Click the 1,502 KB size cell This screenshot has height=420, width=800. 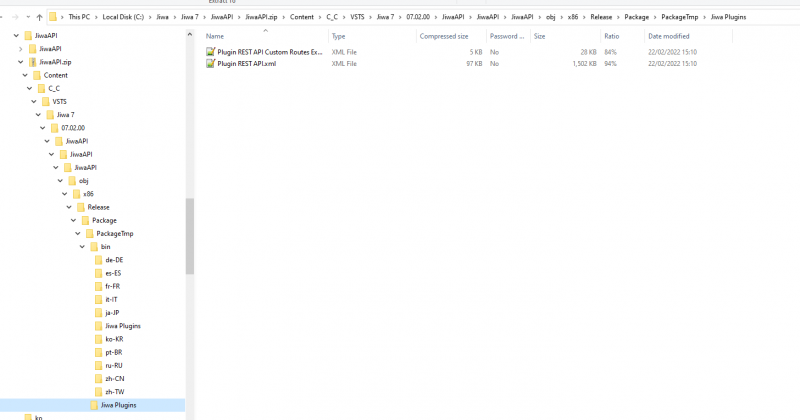(584, 64)
